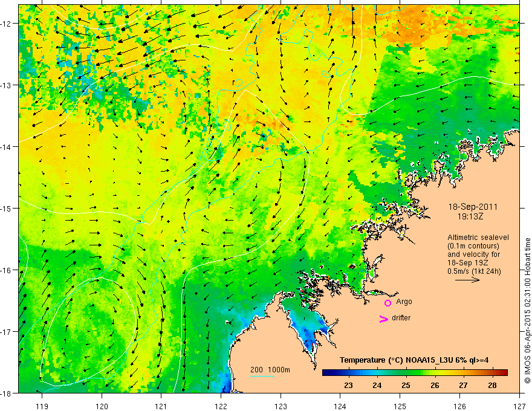Screen dimensions: 532x411
Task: Click the 'Altimetric sealevel' caption text
Action: (478, 238)
